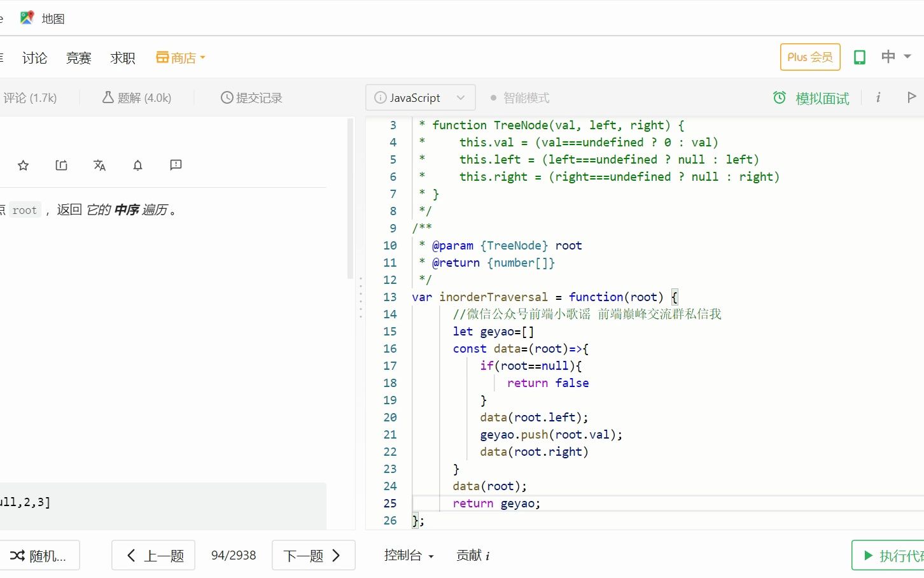
Task: Click the green phone icon in header
Action: (x=859, y=57)
